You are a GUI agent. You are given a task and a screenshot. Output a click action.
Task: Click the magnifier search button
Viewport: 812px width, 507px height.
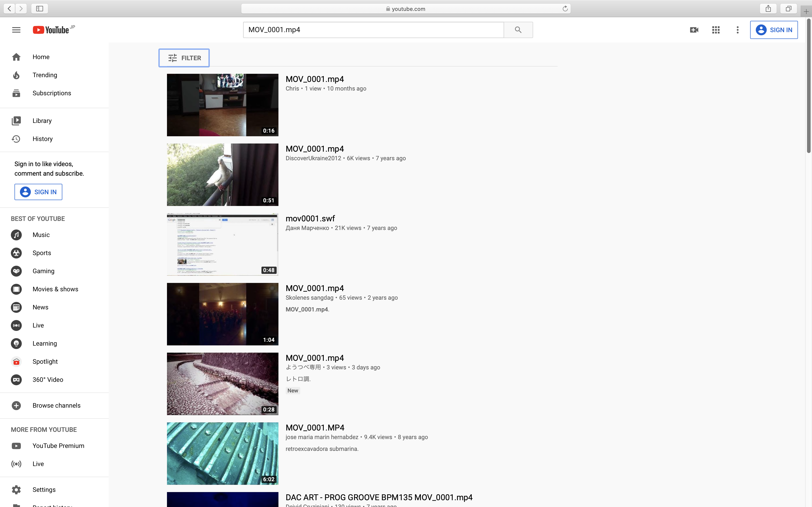(518, 30)
